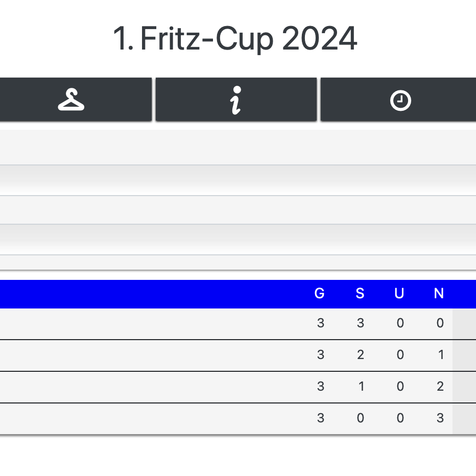Select the first standings row with three wins

click(153, 324)
